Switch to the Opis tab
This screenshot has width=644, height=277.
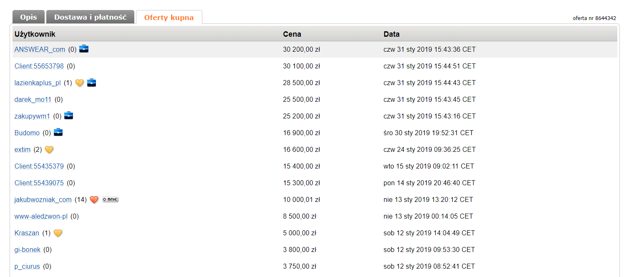pos(28,17)
